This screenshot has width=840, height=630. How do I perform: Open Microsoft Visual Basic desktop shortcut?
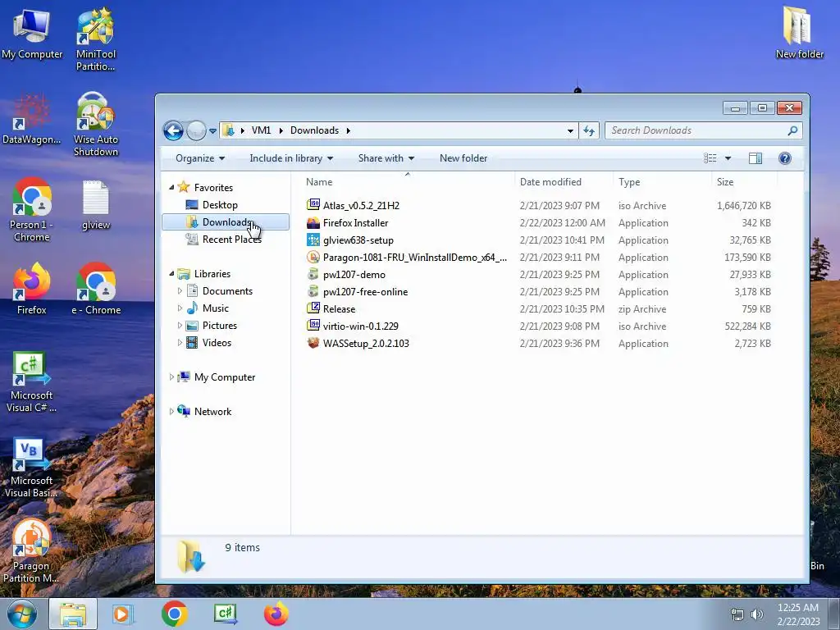pyautogui.click(x=32, y=468)
